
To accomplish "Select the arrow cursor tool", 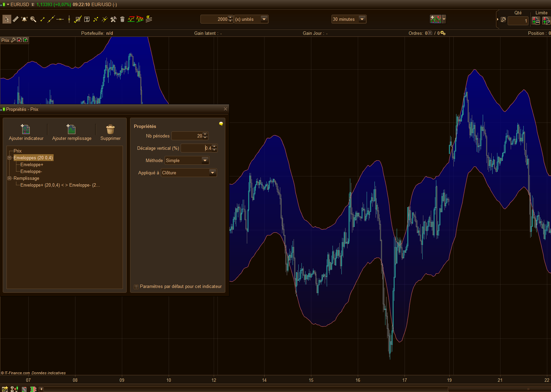I will click(x=7, y=19).
